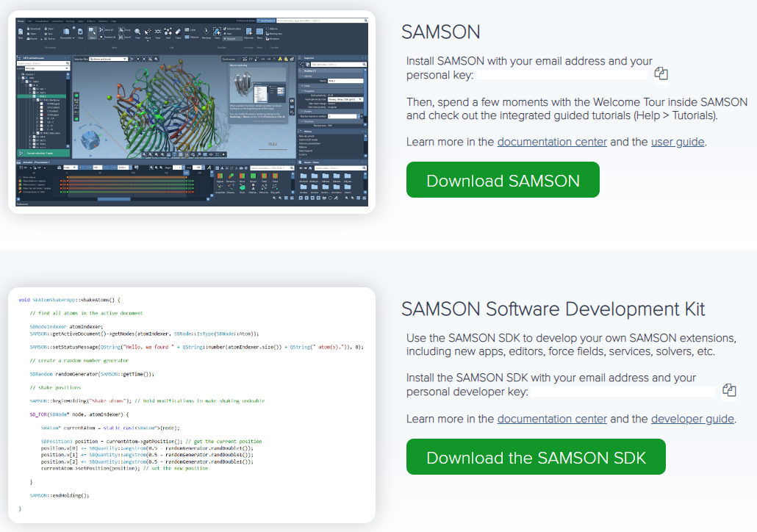Open the Measure tool
Screen dimensions: 757x532
click(187, 37)
